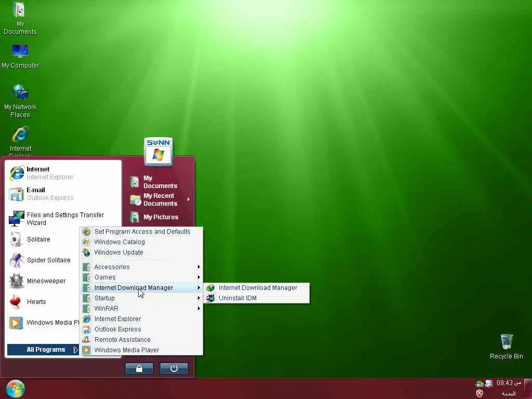Open Windows Media Player from All Programs
Screen dimensions: 532x399
point(141,350)
